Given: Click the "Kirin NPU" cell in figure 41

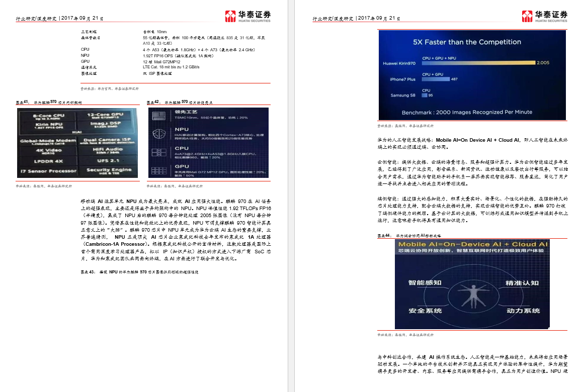Looking at the screenshot, I should pyautogui.click(x=49, y=126).
